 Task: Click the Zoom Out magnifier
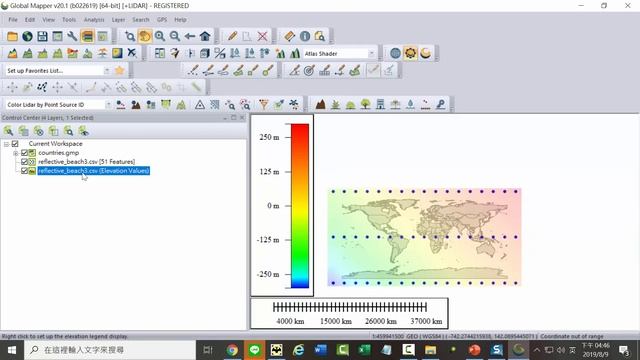[x=175, y=36]
